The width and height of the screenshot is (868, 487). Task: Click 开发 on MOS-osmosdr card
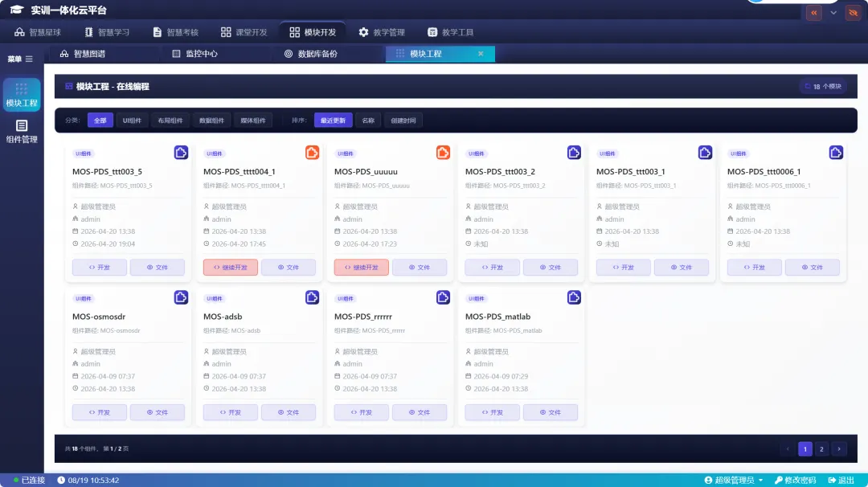pos(100,412)
